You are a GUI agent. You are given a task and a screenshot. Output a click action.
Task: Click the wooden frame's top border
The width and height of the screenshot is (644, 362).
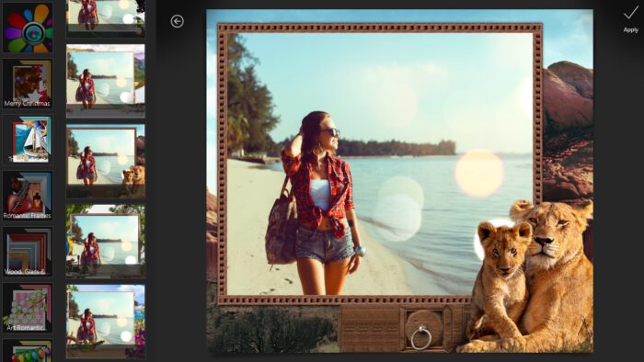pyautogui.click(x=380, y=28)
